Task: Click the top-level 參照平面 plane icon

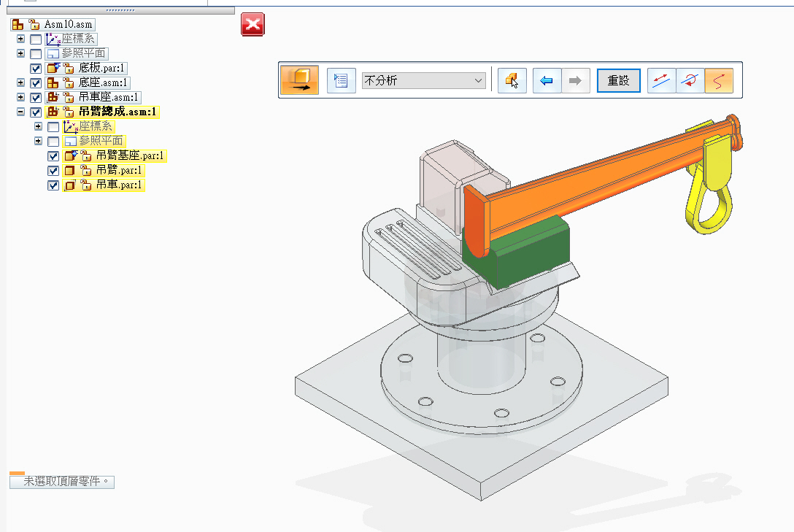Action: 53,54
